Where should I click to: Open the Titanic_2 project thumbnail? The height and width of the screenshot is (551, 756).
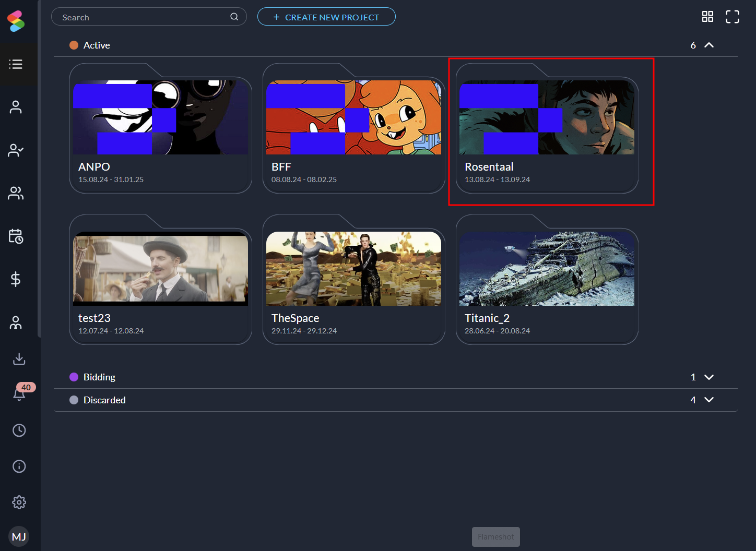(547, 269)
